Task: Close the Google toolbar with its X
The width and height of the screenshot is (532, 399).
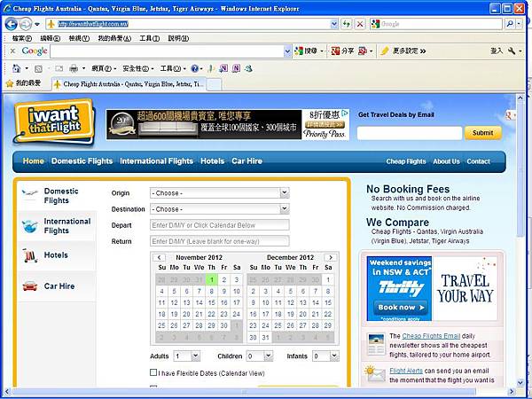Action: pos(12,51)
